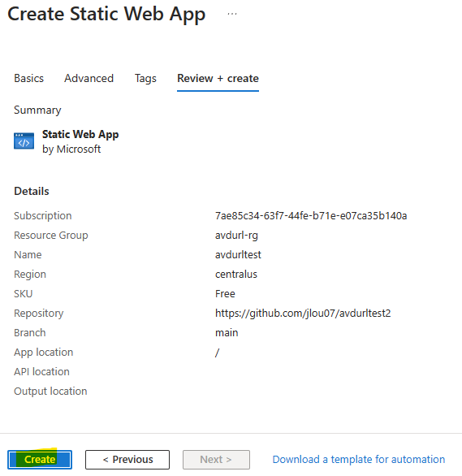Go to the Tags tab
The width and height of the screenshot is (462, 476).
[x=145, y=78]
